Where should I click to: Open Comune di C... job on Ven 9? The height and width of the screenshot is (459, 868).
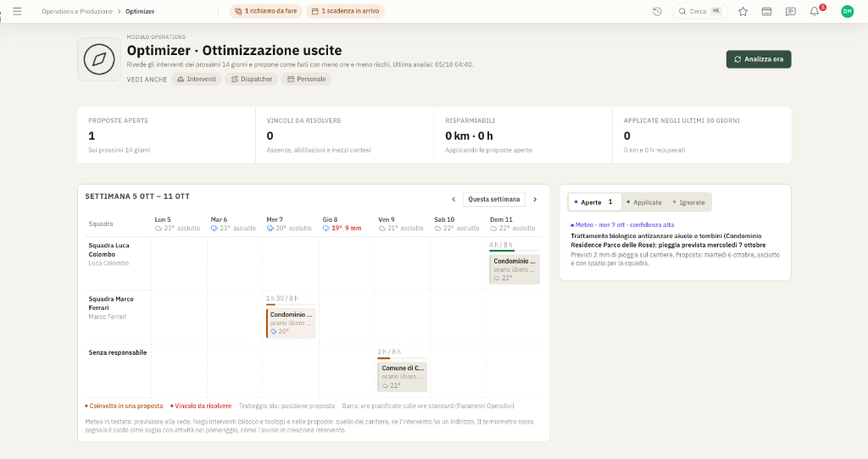coord(403,377)
